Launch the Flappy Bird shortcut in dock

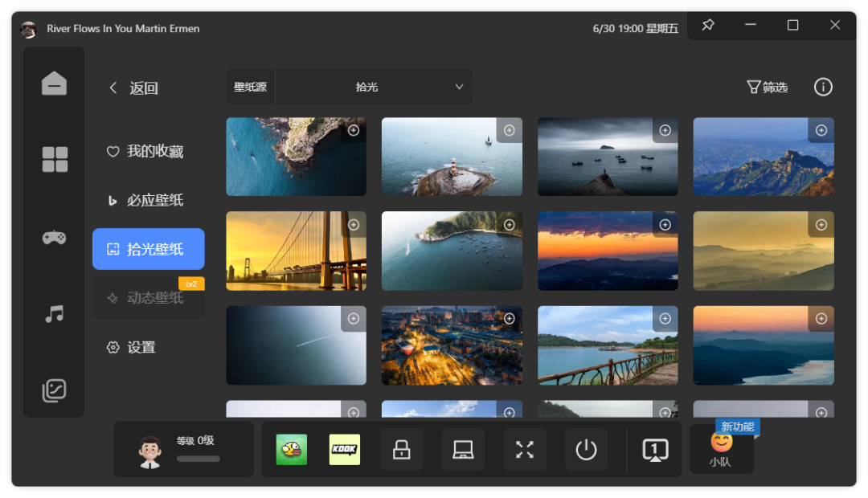point(292,450)
